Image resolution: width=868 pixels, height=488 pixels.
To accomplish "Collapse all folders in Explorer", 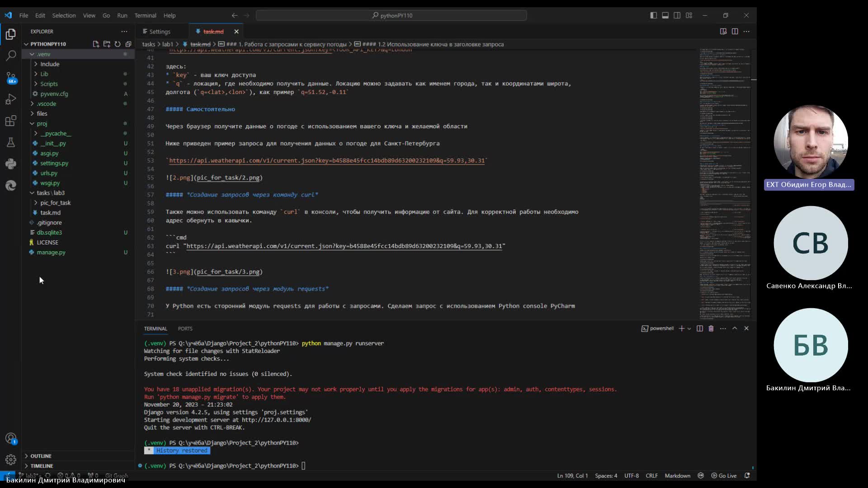I will (x=128, y=44).
